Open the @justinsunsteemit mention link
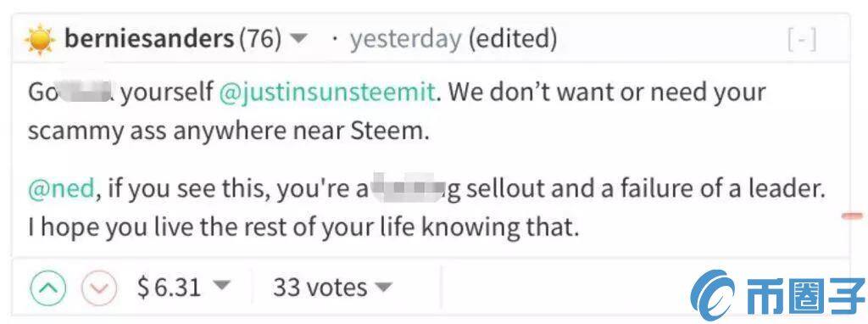This screenshot has width=868, height=324. click(x=327, y=92)
